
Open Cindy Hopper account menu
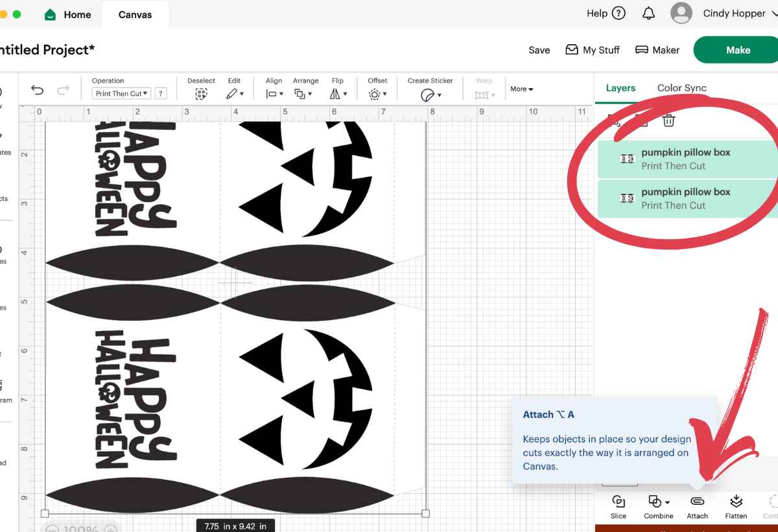(x=724, y=13)
